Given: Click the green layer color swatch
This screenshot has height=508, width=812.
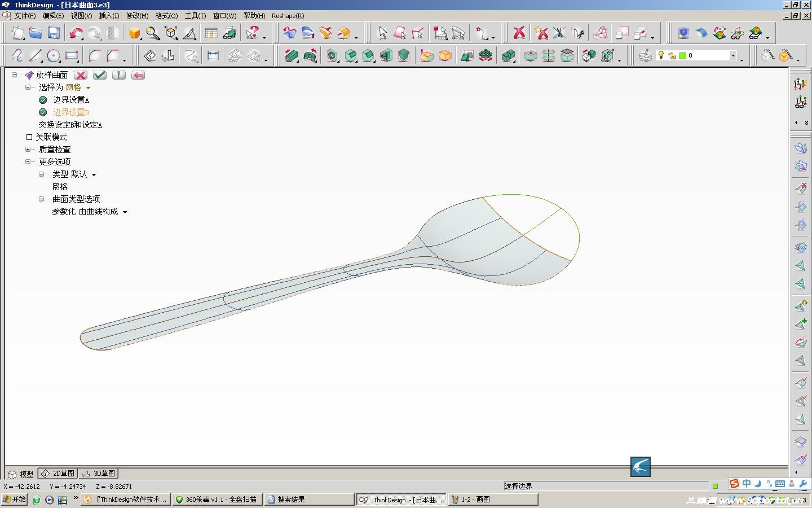Looking at the screenshot, I should [683, 56].
